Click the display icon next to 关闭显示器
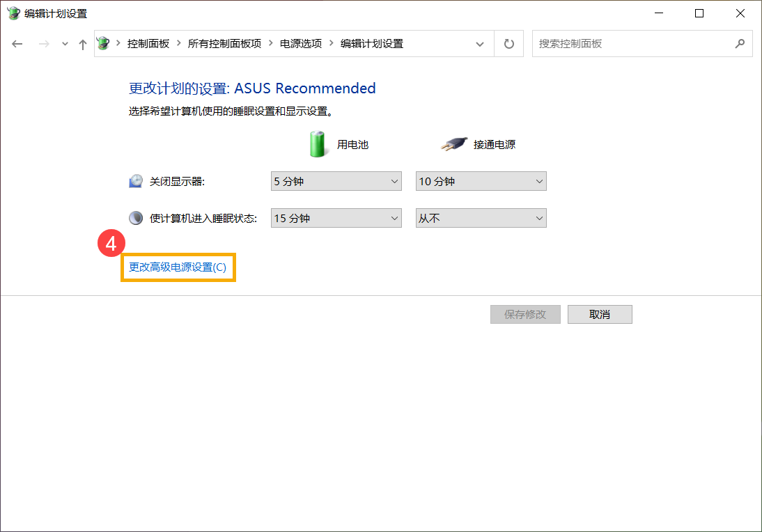Screen dimensions: 762x532 click(x=135, y=180)
